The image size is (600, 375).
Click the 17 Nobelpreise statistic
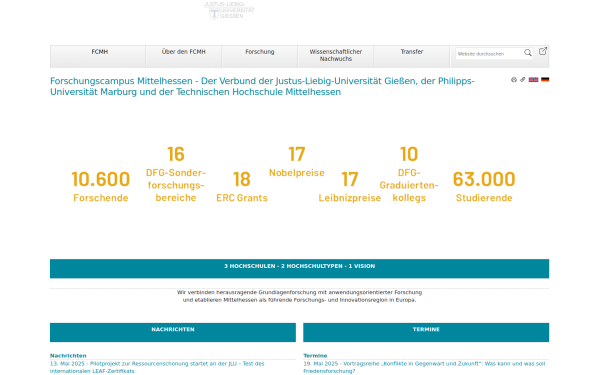(x=297, y=161)
